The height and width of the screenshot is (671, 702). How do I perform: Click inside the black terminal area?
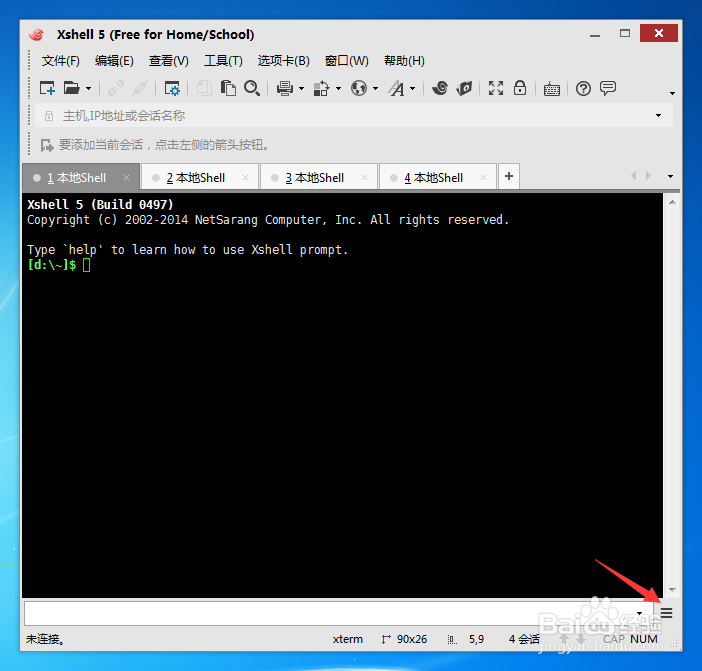point(342,395)
